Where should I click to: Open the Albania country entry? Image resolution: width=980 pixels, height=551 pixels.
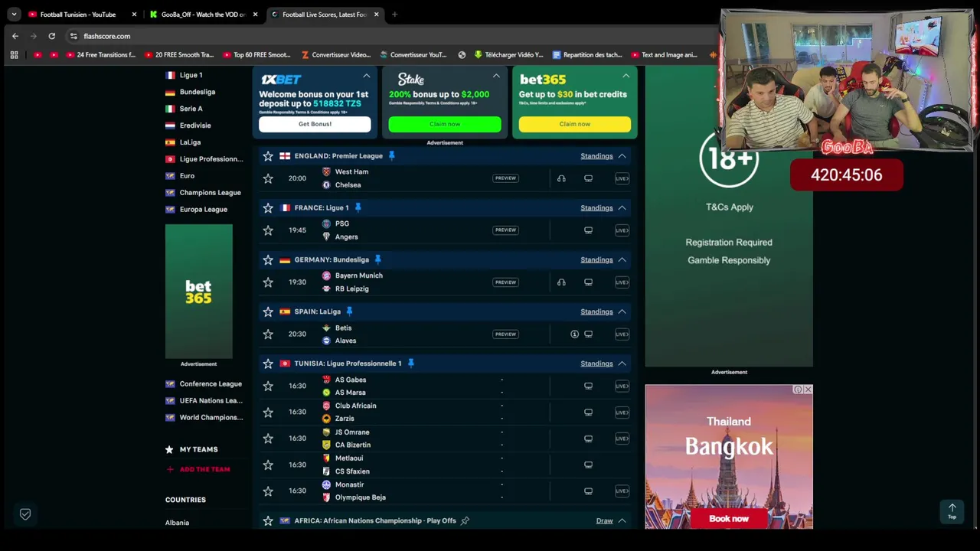177,523
